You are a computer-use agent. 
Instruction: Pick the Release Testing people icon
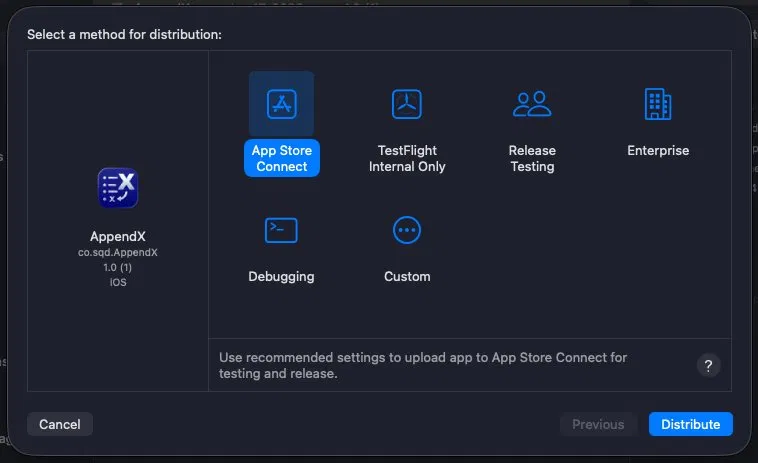pos(532,104)
